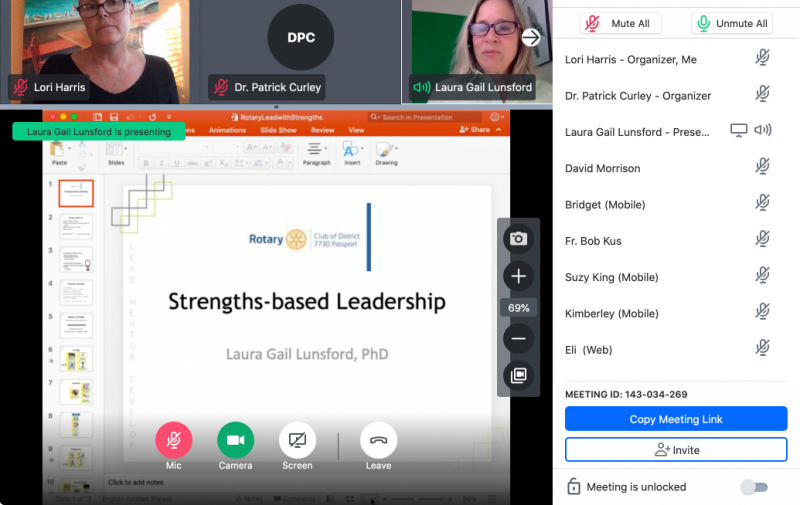Viewport: 800px width, 505px height.
Task: Select slide 8 thumbnail
Action: coord(76,424)
